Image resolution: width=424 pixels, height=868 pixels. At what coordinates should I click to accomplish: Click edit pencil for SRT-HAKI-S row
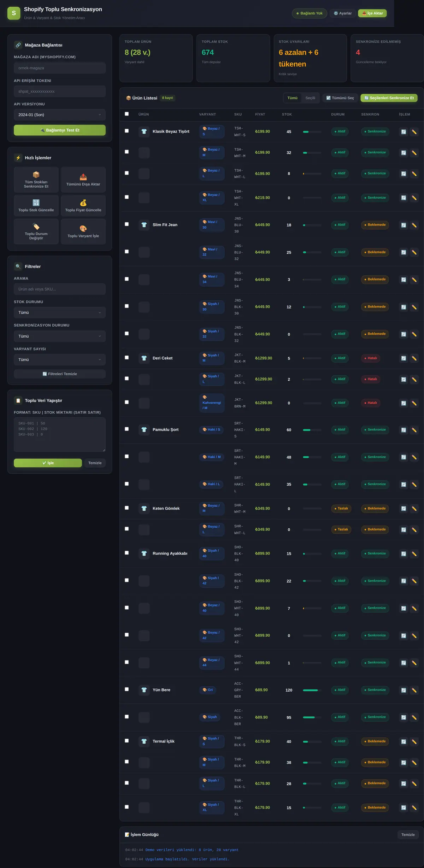point(414,430)
